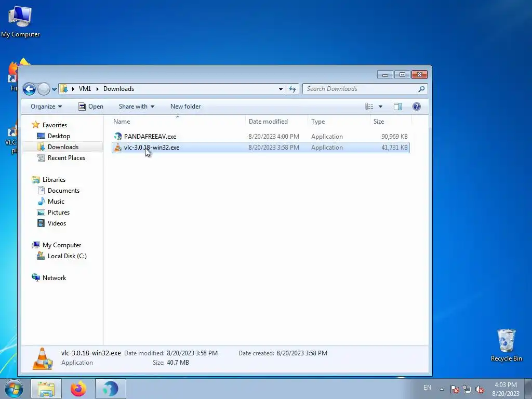Image resolution: width=532 pixels, height=399 pixels.
Task: Click the folder icon in address bar
Action: (x=64, y=89)
